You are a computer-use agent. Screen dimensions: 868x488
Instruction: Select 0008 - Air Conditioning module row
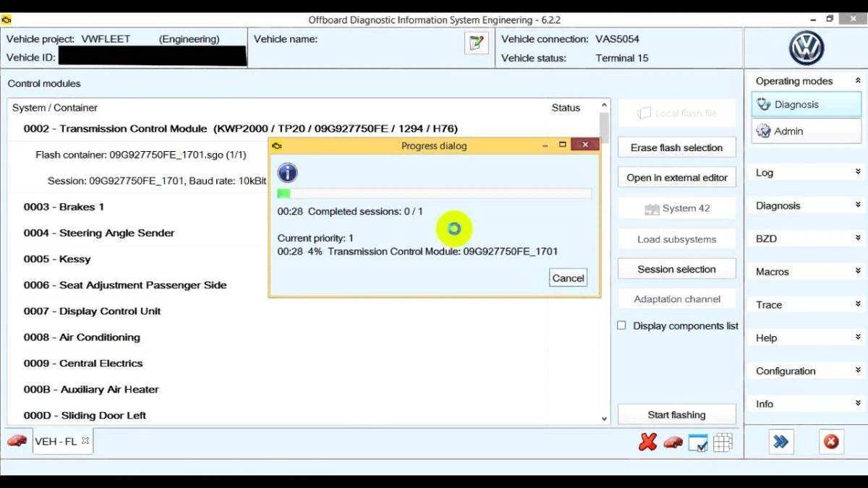click(308, 337)
